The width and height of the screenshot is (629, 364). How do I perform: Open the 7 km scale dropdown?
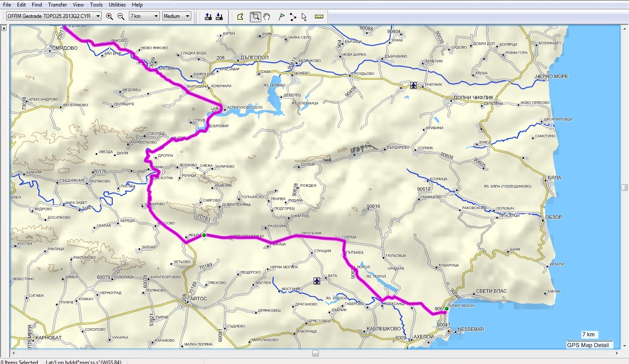pyautogui.click(x=144, y=16)
